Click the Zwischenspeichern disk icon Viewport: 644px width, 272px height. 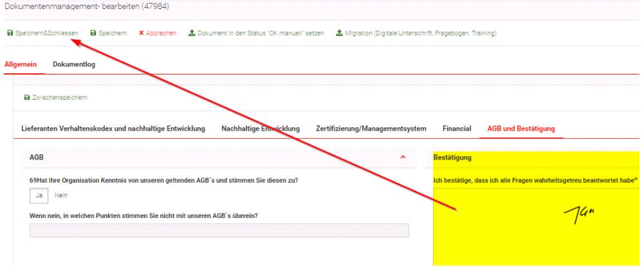click(x=26, y=98)
